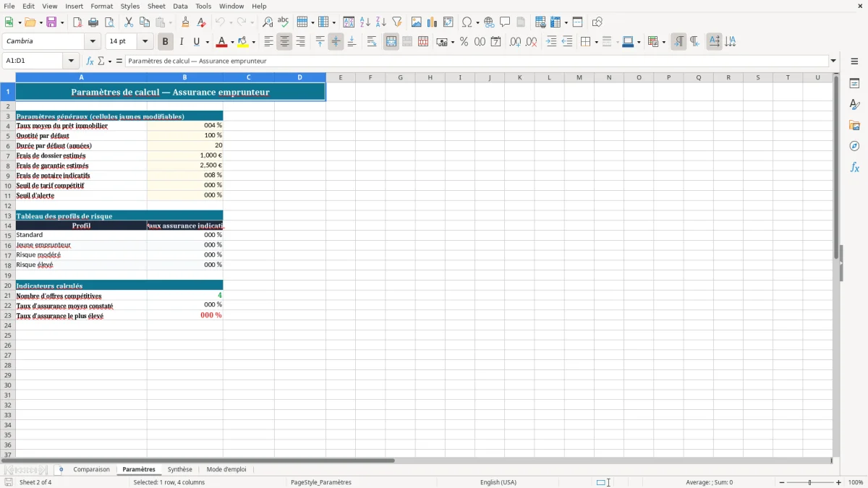Click the 100% zoom level
868x488 pixels.
pos(856,482)
